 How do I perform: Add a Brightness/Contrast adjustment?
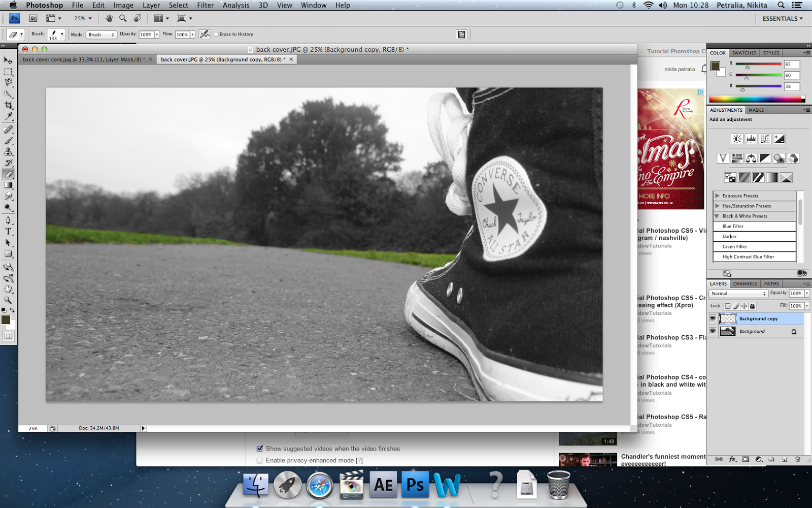pyautogui.click(x=737, y=139)
